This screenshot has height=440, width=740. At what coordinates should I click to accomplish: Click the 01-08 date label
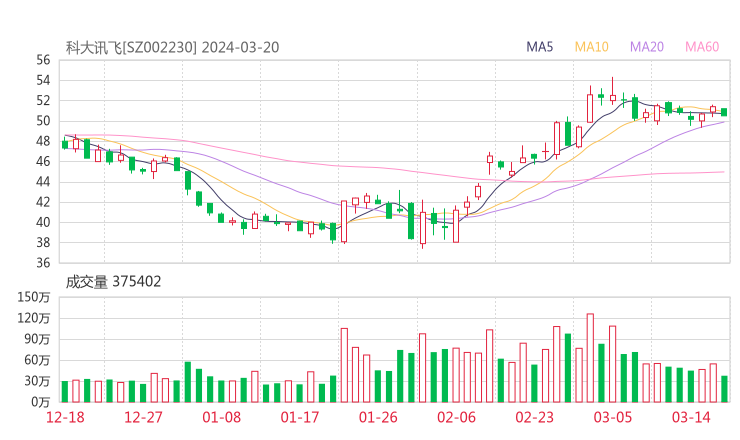[221, 417]
